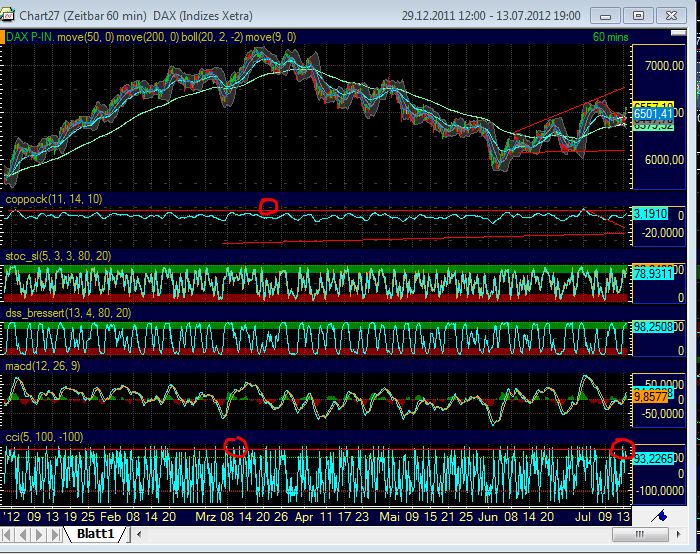Click the green 60 mins timeframe label
700x554 pixels.
610,37
